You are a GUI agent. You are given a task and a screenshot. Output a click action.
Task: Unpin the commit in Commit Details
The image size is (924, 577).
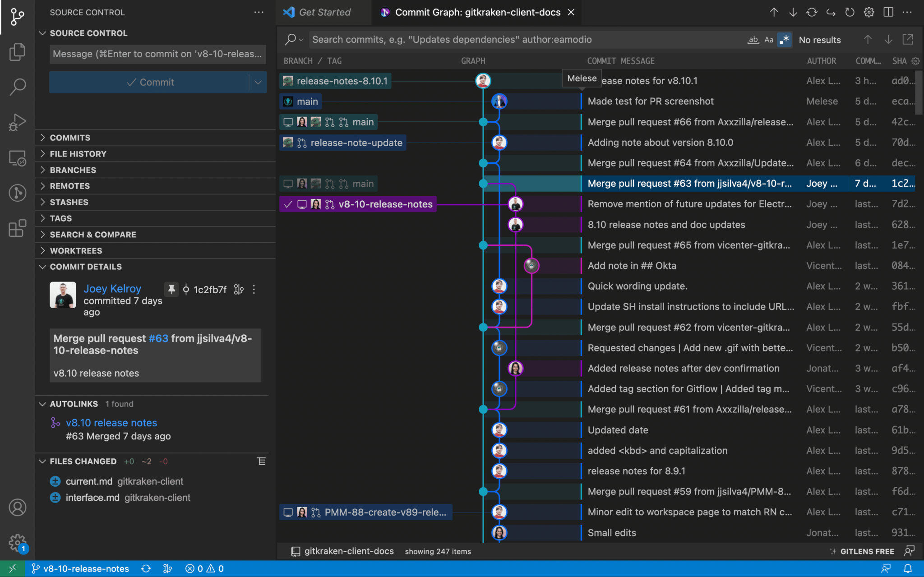click(171, 289)
